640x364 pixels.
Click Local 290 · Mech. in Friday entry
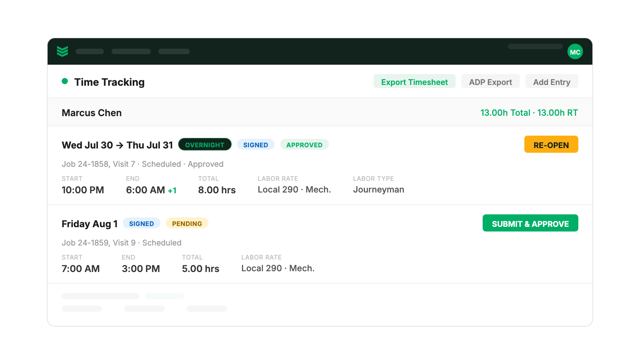pyautogui.click(x=278, y=269)
